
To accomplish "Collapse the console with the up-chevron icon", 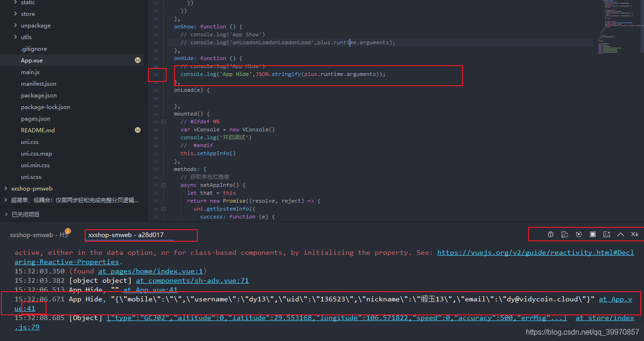I will coord(621,234).
